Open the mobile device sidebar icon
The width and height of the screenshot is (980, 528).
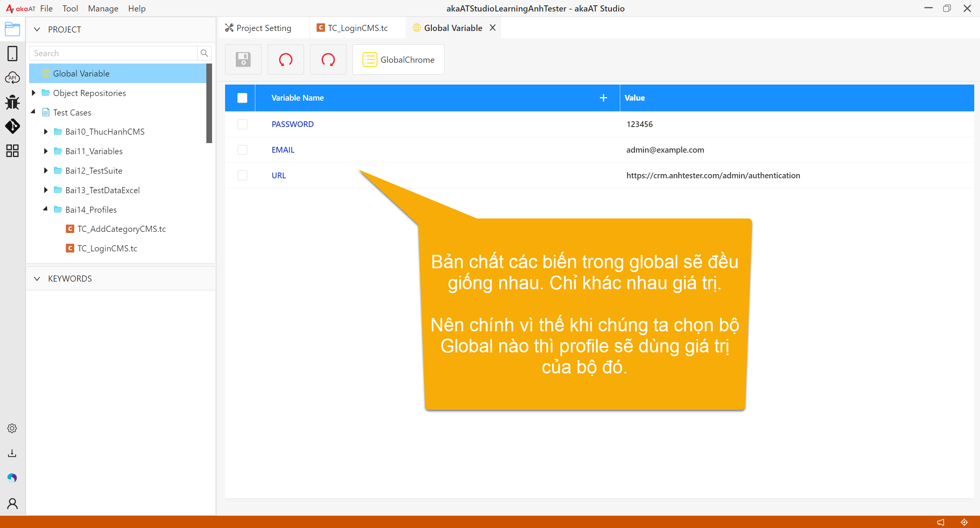(x=12, y=54)
